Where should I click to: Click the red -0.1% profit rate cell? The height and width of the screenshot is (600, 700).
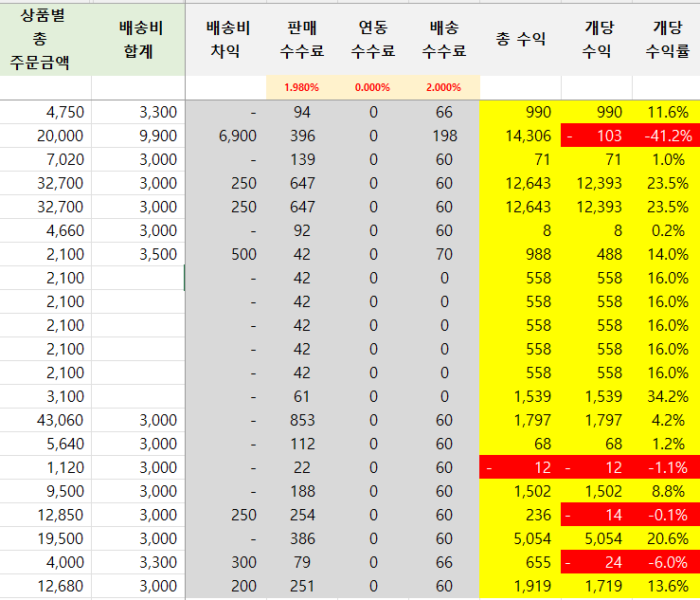click(667, 515)
